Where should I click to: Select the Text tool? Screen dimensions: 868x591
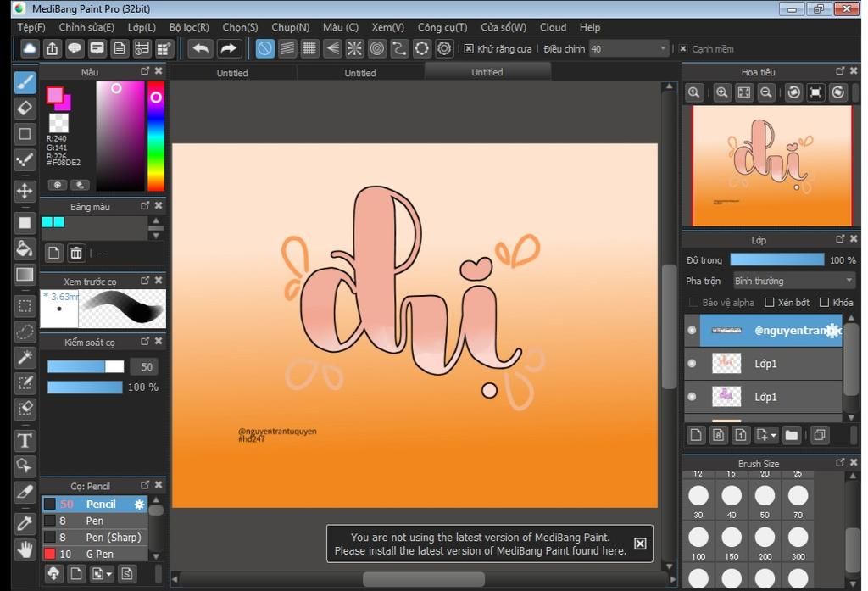click(25, 440)
